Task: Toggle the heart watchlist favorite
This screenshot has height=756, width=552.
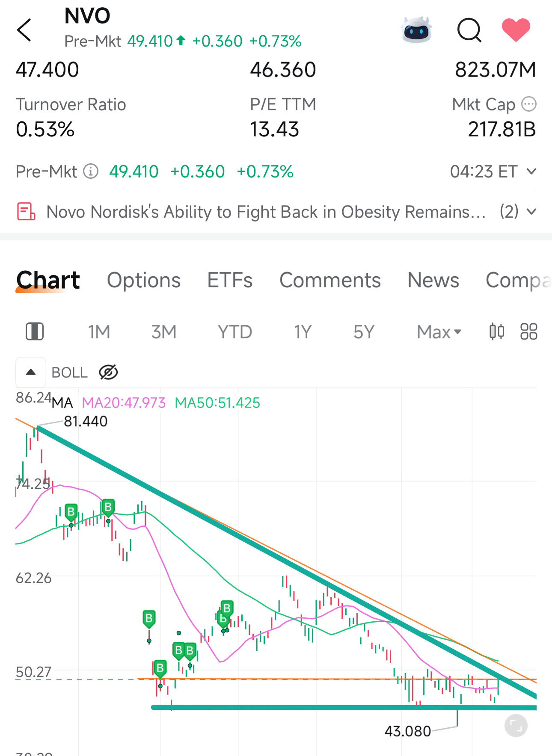Action: click(x=516, y=30)
